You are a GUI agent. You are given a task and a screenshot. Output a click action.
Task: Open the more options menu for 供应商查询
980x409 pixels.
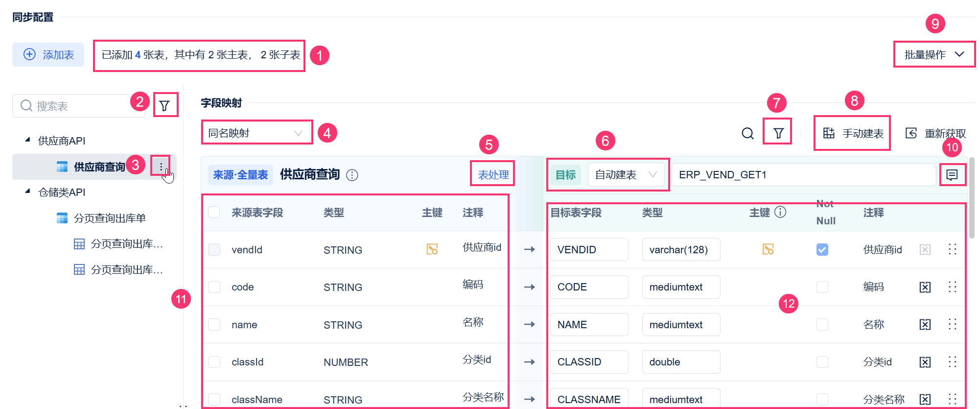point(161,167)
